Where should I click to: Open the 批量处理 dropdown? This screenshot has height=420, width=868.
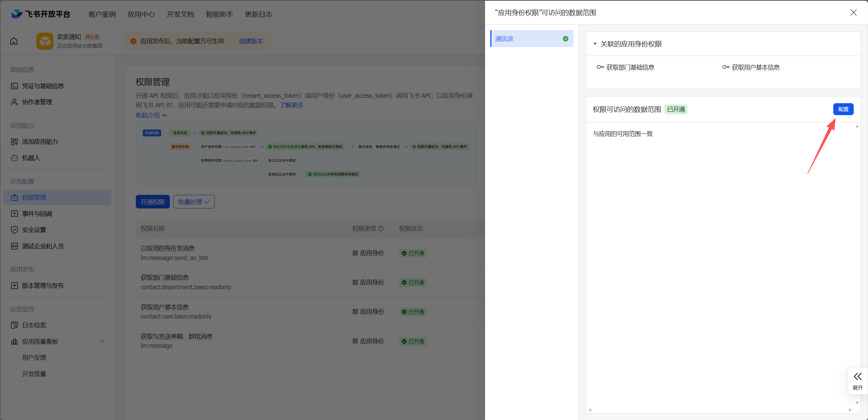[x=194, y=202]
